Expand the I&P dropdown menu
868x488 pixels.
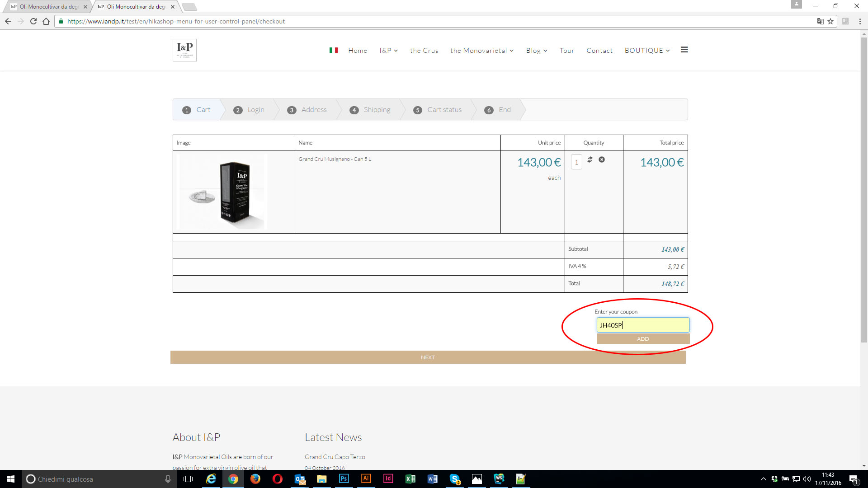(x=388, y=51)
